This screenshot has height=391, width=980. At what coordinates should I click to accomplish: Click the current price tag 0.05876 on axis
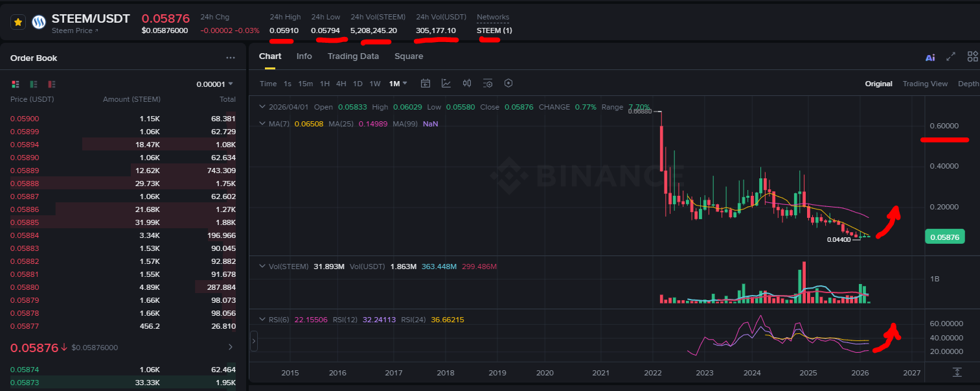[x=945, y=237]
